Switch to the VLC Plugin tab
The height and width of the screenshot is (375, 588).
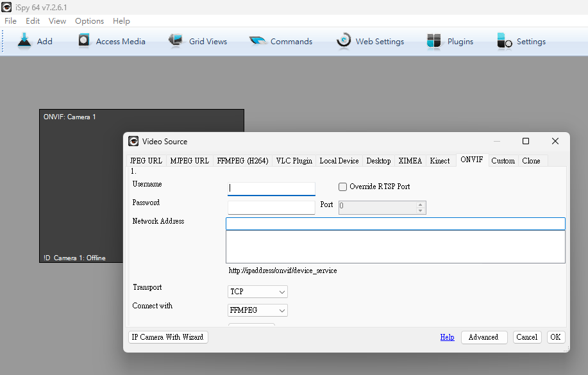[294, 161]
